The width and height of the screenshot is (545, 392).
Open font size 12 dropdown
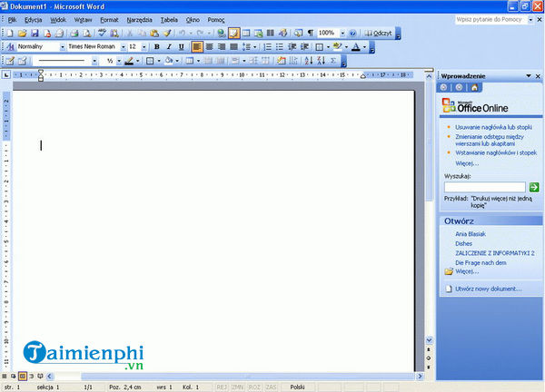[144, 47]
